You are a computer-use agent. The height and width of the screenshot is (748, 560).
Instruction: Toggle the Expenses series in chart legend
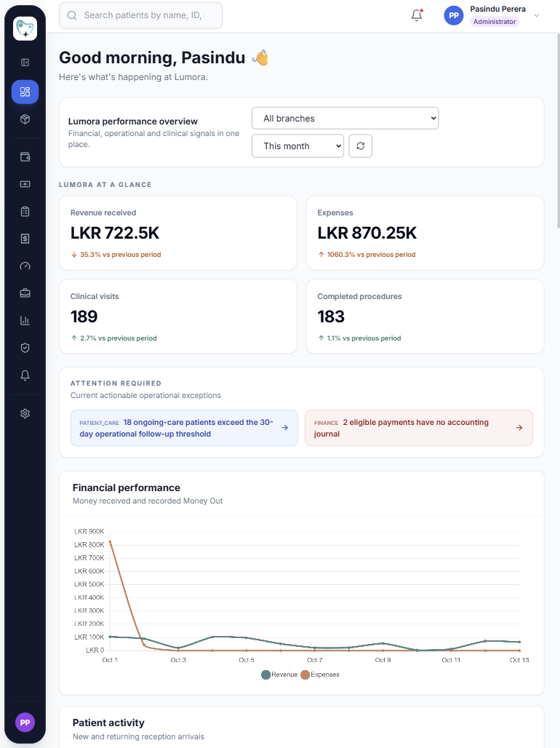(x=320, y=675)
